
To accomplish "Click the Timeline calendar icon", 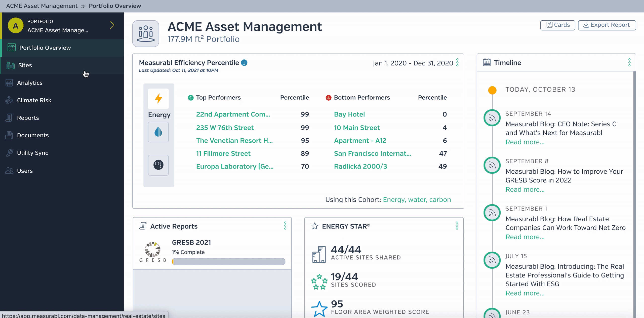I will (487, 62).
